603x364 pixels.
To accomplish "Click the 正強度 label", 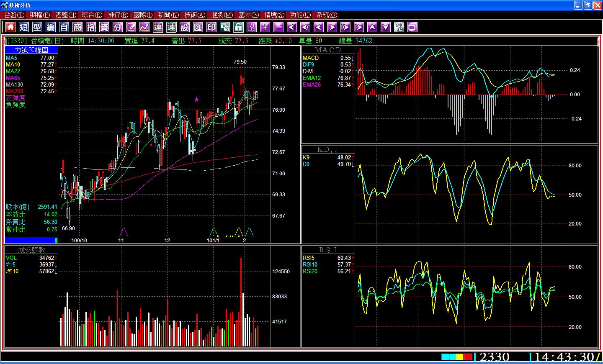I will pyautogui.click(x=15, y=98).
